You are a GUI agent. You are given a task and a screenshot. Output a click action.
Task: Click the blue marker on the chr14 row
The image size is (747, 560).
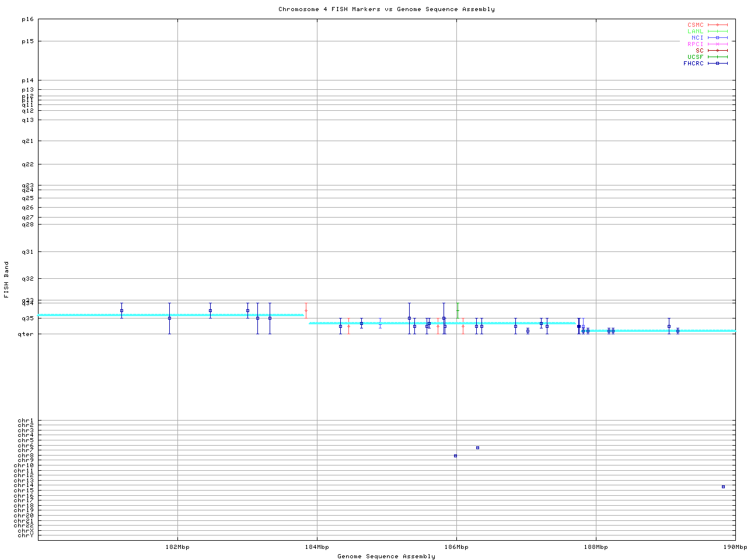(x=723, y=487)
